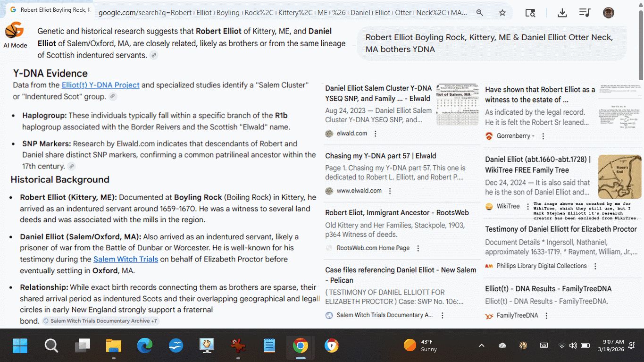
Task: Click the zoom magnifier icon in address bar
Action: click(480, 13)
